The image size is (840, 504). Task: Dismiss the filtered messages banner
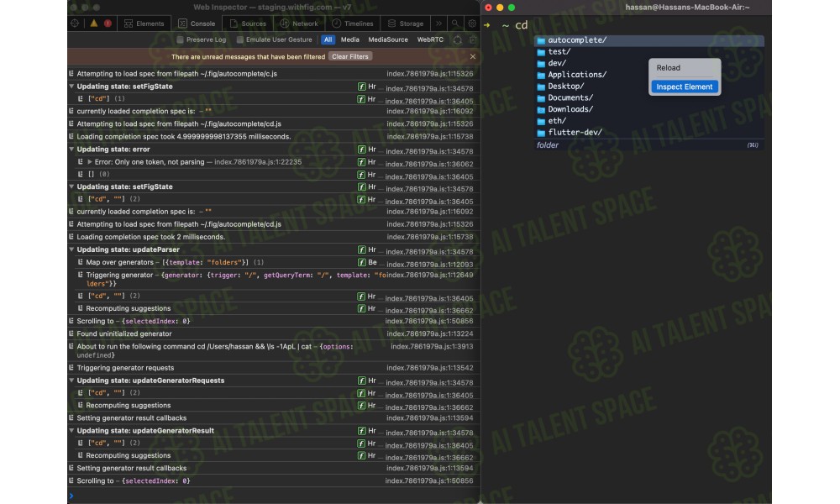[472, 56]
